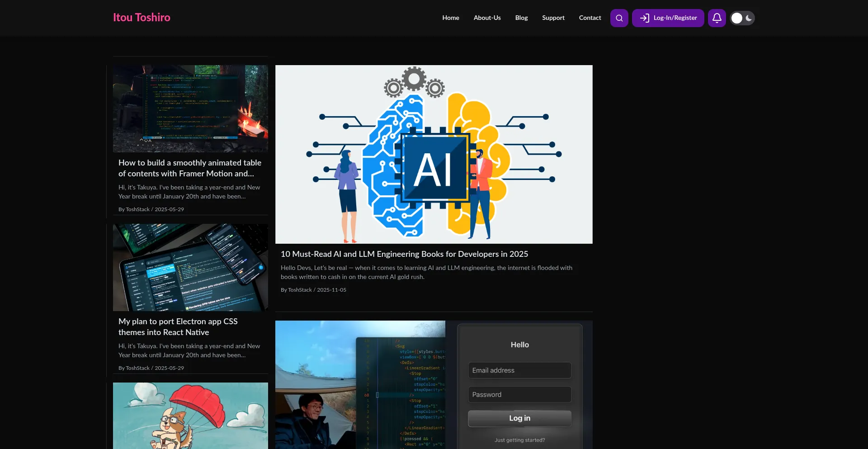Click the Itou Toshiro site logo
The height and width of the screenshot is (449, 868).
point(142,18)
